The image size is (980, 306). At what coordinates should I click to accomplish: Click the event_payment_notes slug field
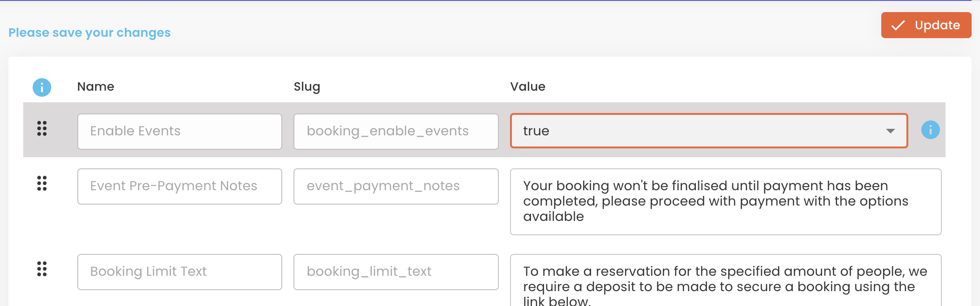396,186
